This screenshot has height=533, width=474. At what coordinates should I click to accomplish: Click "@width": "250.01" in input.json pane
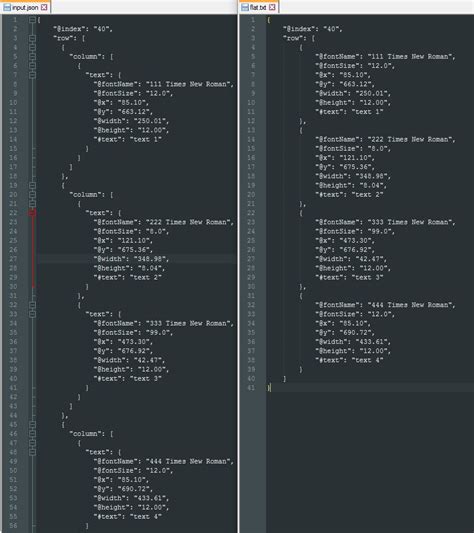131,121
